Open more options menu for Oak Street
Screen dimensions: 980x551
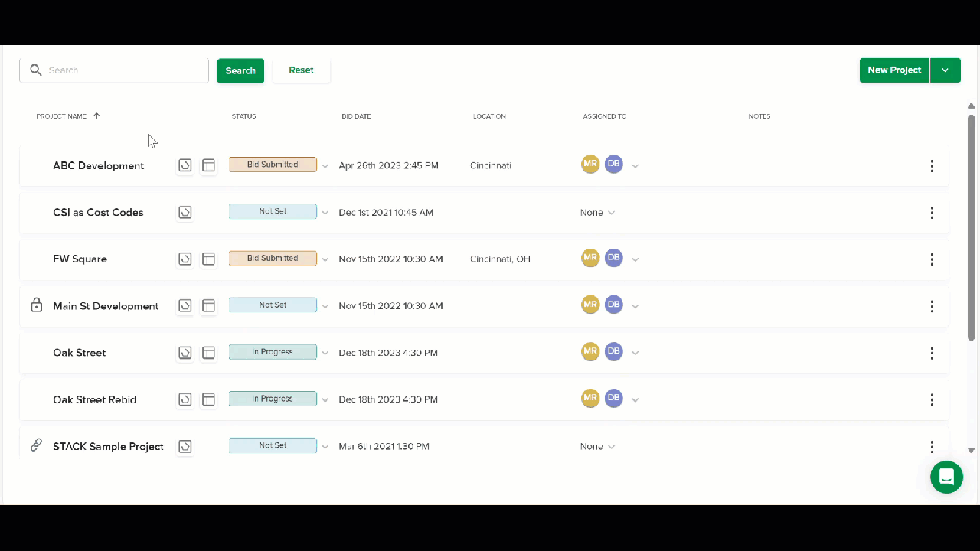pyautogui.click(x=932, y=353)
